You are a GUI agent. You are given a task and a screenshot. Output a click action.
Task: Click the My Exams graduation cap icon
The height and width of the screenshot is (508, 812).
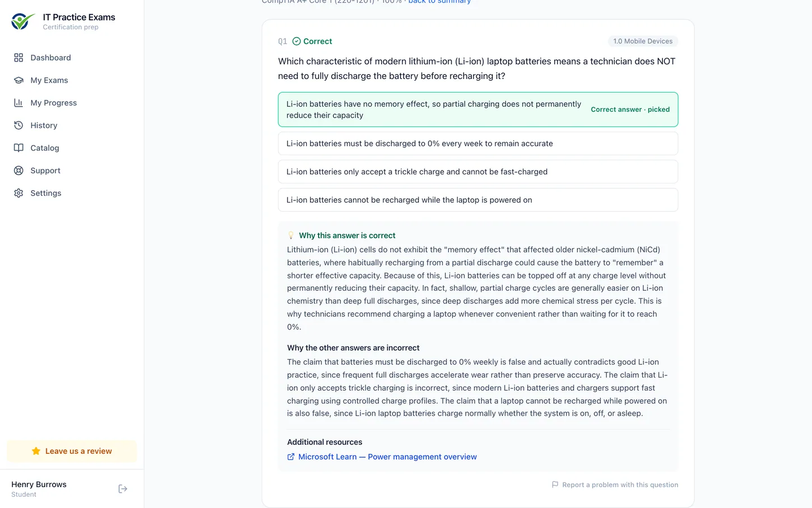19,80
